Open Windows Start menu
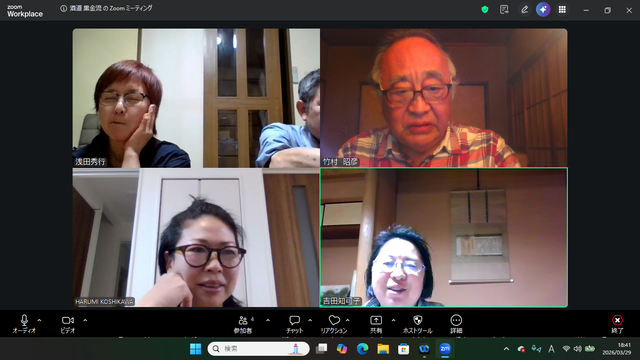The image size is (640, 360). [196, 349]
